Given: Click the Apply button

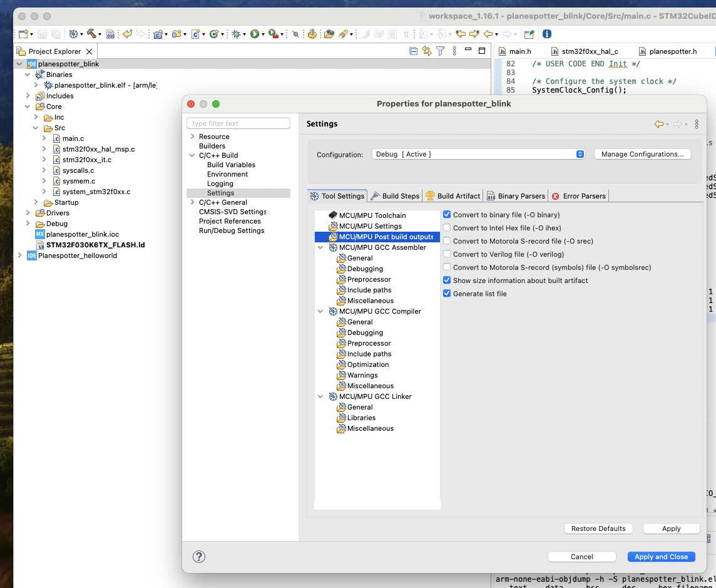Looking at the screenshot, I should tap(671, 528).
